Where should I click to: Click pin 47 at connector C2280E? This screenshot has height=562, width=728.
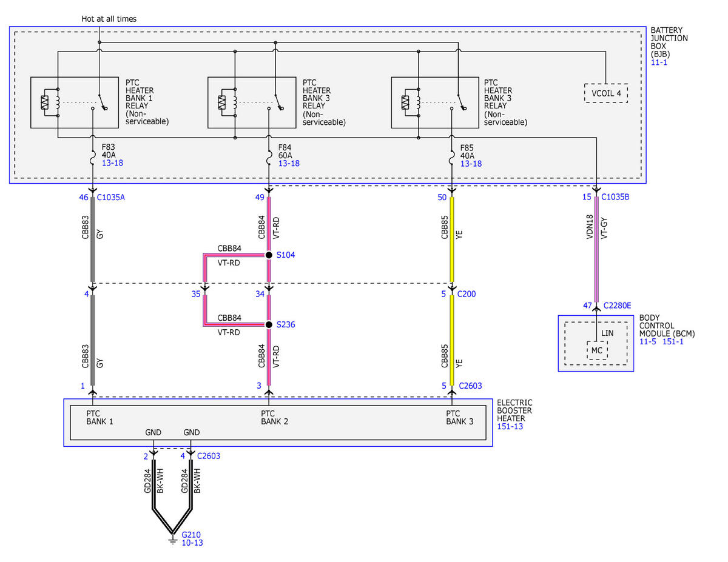pos(587,306)
